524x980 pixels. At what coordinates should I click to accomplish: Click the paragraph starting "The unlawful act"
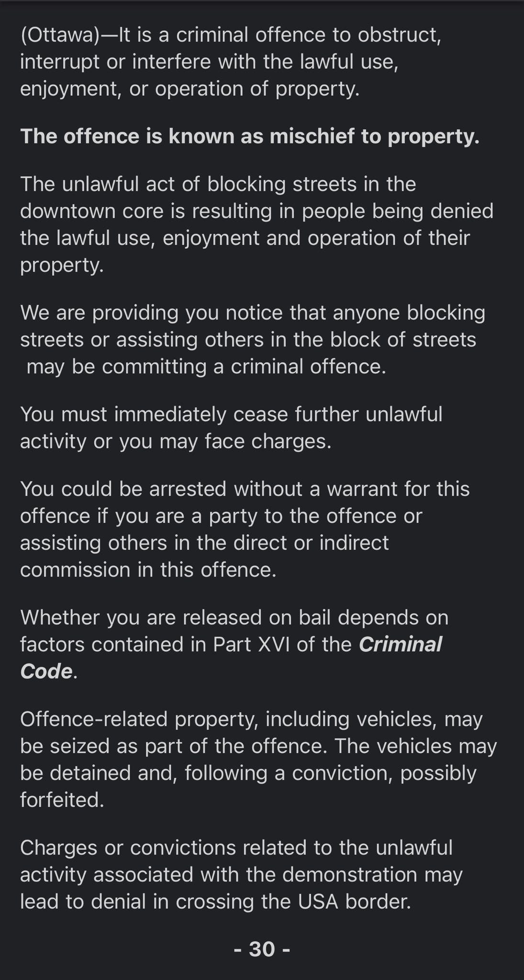[x=256, y=224]
